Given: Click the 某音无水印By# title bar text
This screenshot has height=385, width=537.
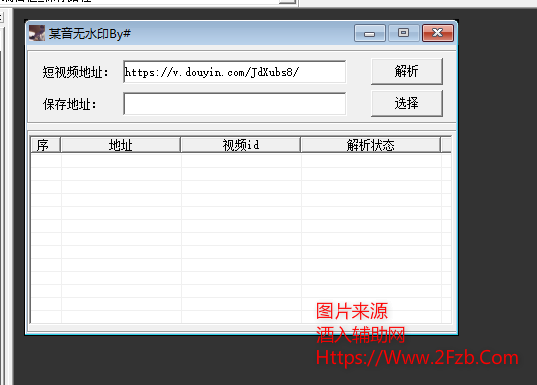Looking at the screenshot, I should tap(90, 34).
